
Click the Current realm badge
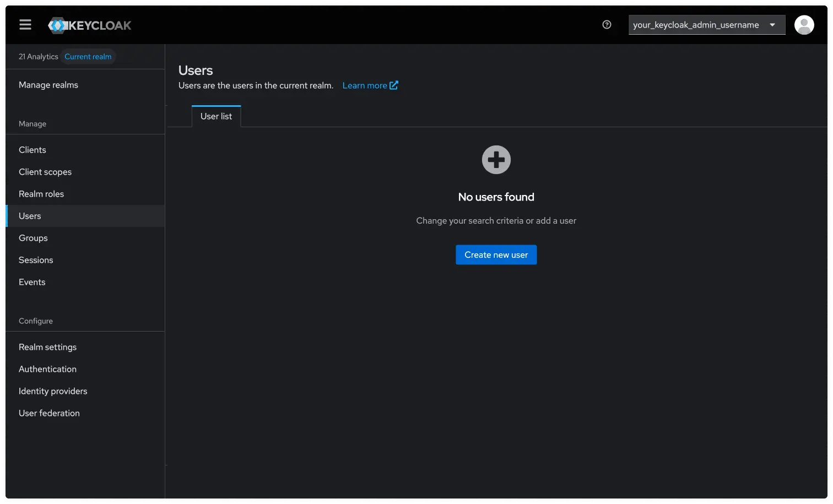coord(88,57)
